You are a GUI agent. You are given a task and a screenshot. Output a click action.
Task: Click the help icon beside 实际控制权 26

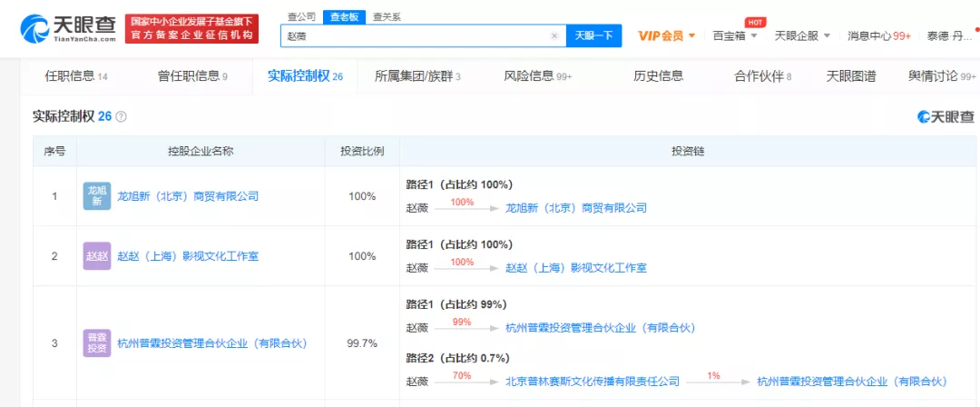coord(122,116)
